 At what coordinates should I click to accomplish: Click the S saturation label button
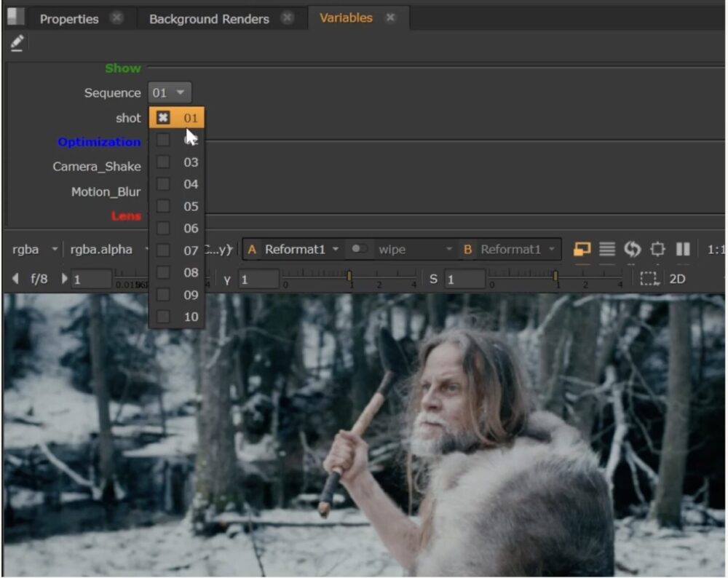click(x=432, y=279)
